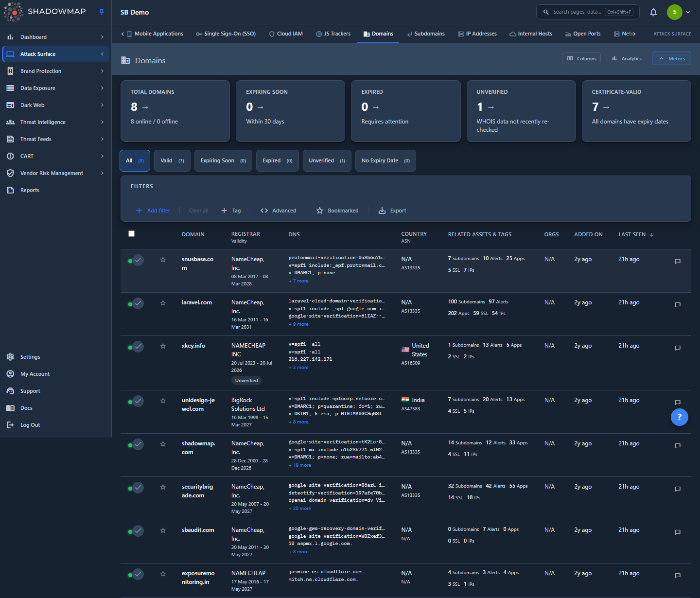Star the shadowmap.com domain row
The image size is (700, 598).
tap(163, 444)
